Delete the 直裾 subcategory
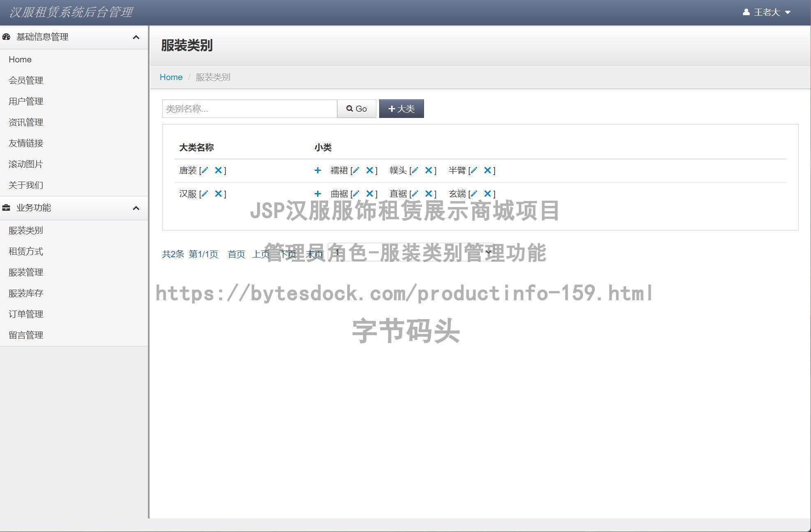Image resolution: width=811 pixels, height=532 pixels. click(429, 194)
